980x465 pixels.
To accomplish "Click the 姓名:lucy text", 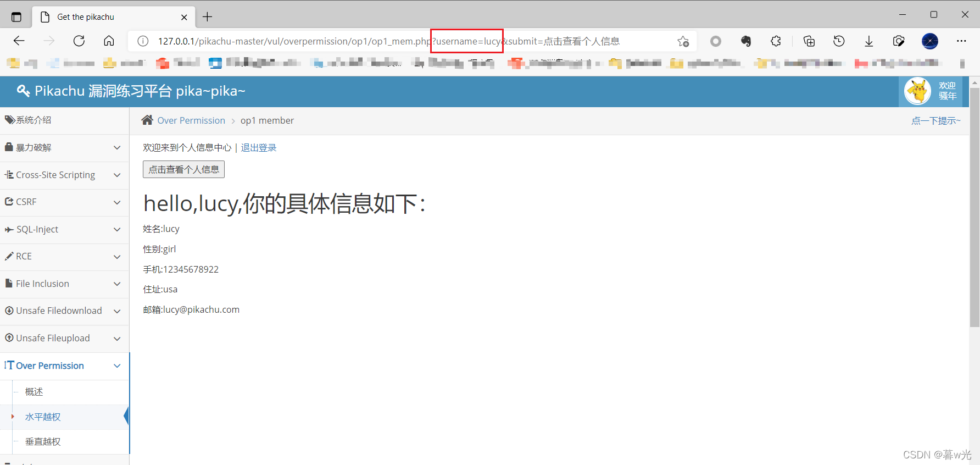I will [x=161, y=229].
